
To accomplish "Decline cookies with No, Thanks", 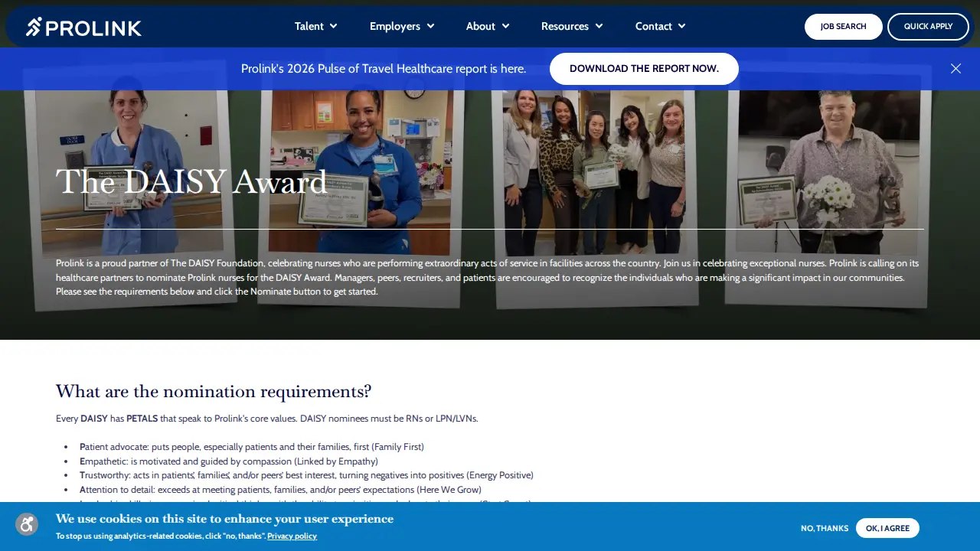I will pos(825,528).
